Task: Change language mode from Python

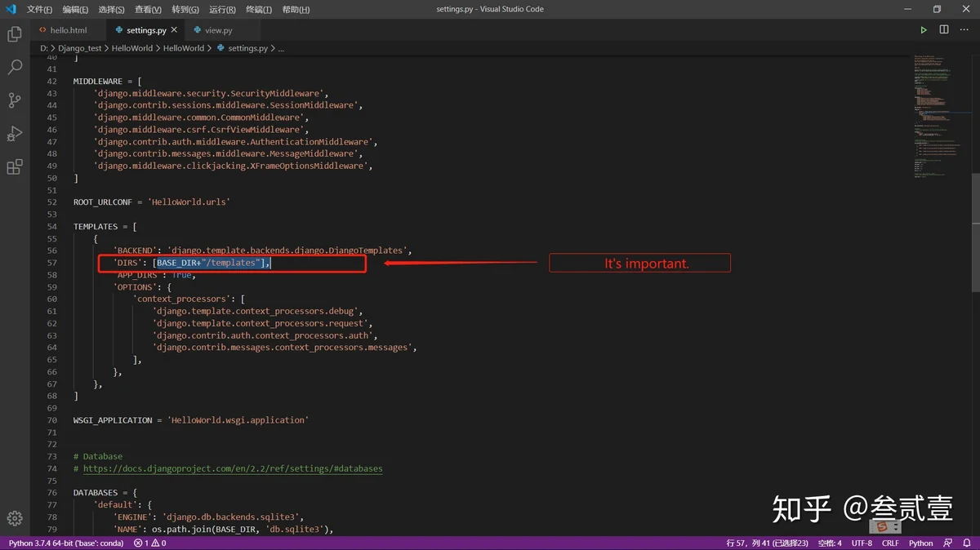Action: pyautogui.click(x=921, y=543)
